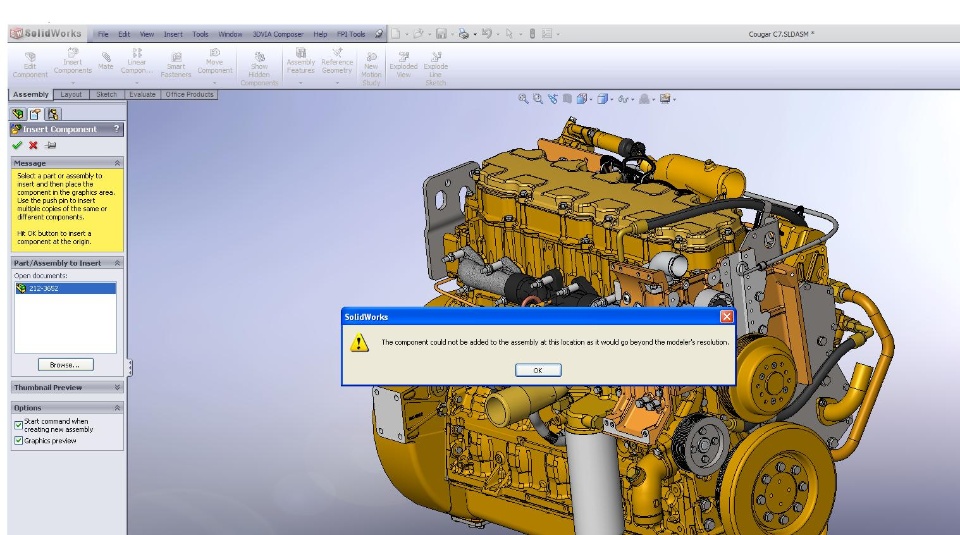
Task: Open FeatureManager design tree tab
Action: coord(18,114)
